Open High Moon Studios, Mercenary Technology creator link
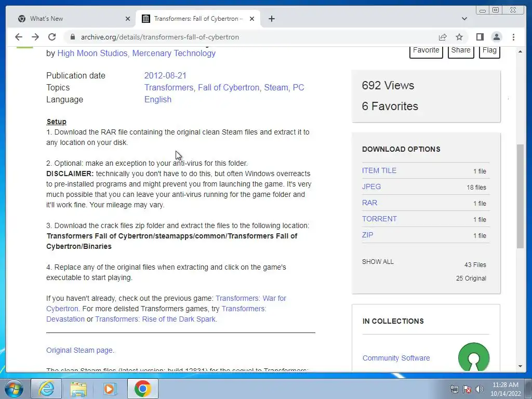532x399 pixels. [137, 54]
